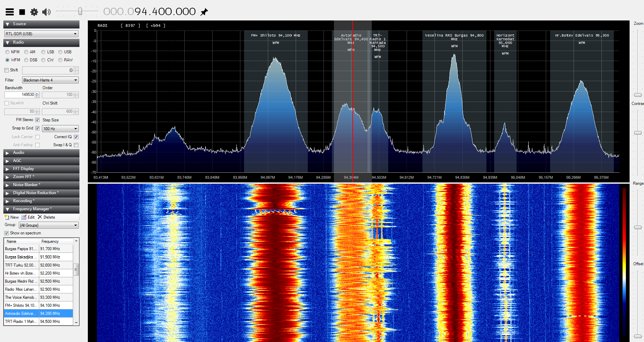Screen dimensions: 644x342
Task: Select the USB mode radio button
Action: pyautogui.click(x=60, y=52)
